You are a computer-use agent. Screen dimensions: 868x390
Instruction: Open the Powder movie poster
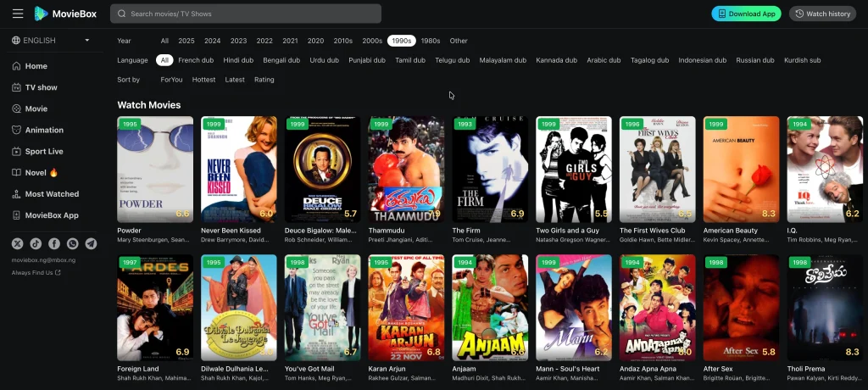(155, 169)
